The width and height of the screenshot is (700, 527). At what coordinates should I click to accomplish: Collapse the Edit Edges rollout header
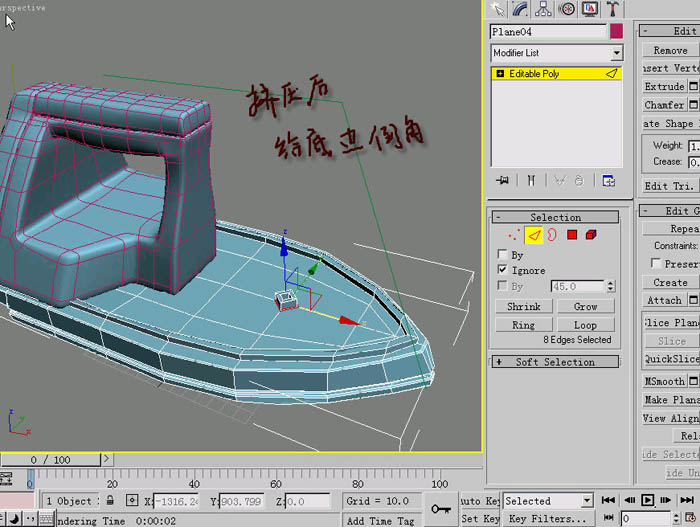pos(670,31)
